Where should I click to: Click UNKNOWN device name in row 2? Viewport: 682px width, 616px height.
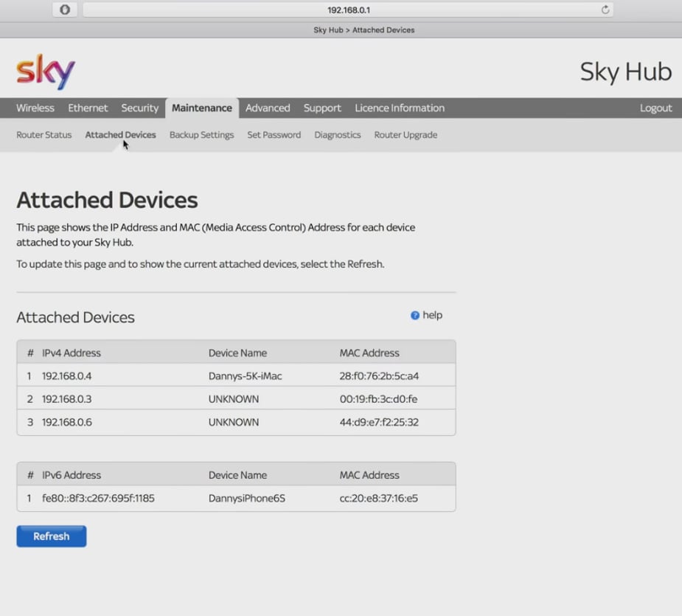tap(234, 399)
